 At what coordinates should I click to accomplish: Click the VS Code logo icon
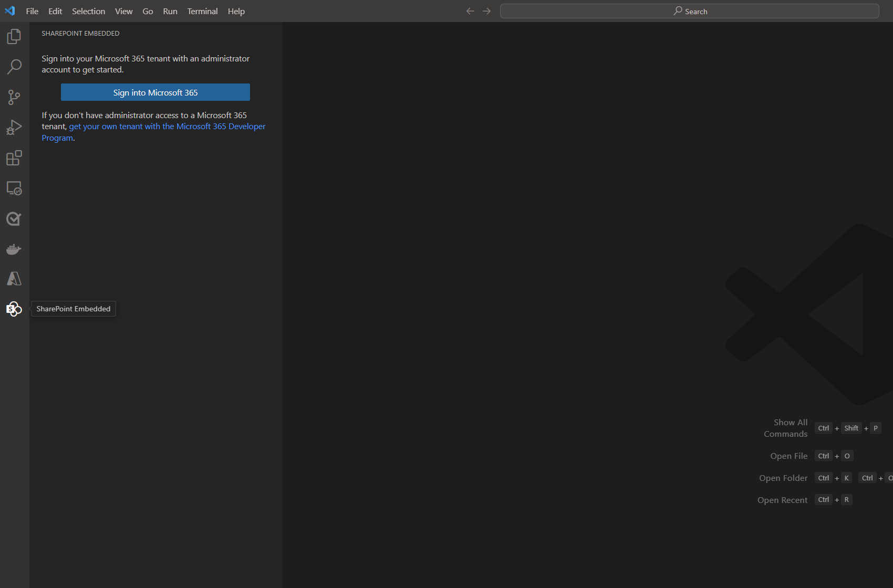pyautogui.click(x=10, y=11)
